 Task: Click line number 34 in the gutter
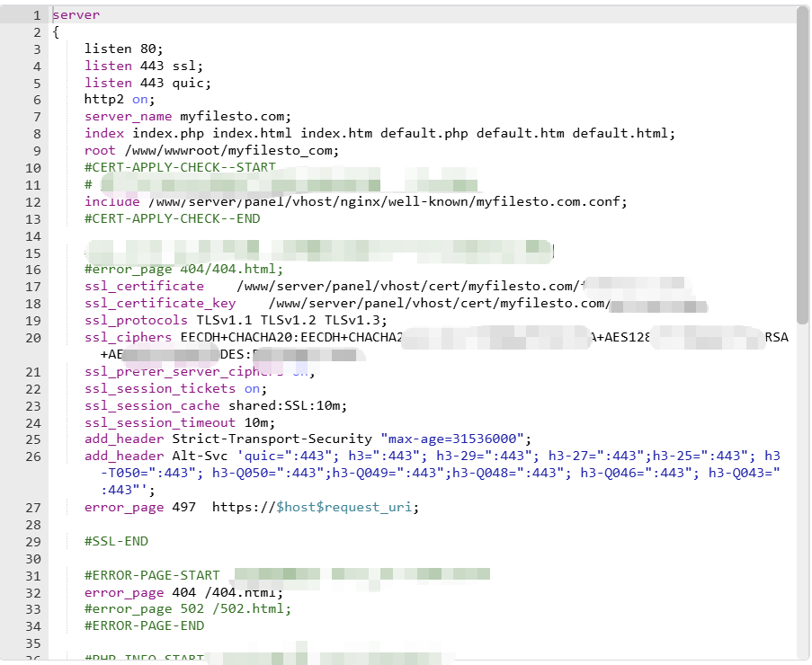(x=32, y=626)
